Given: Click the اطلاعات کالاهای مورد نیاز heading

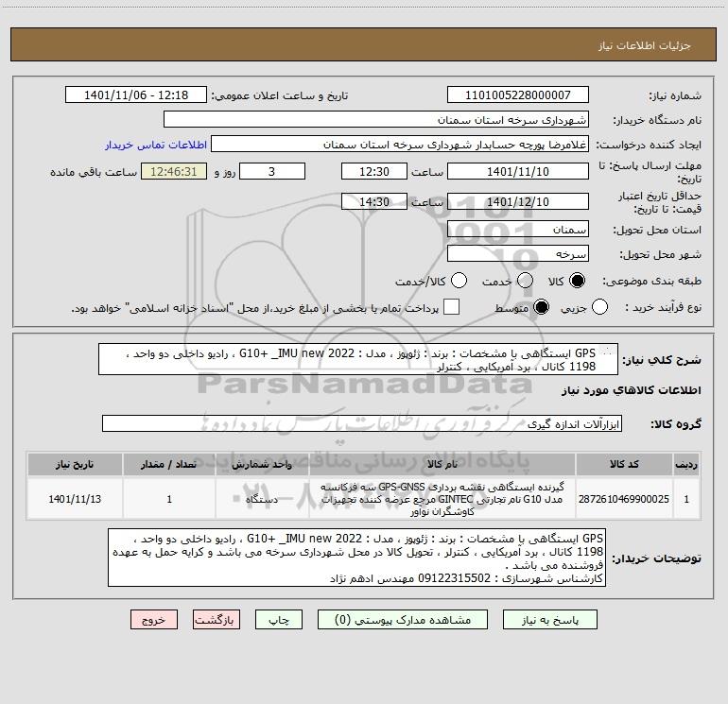Looking at the screenshot, I should click(x=631, y=390).
